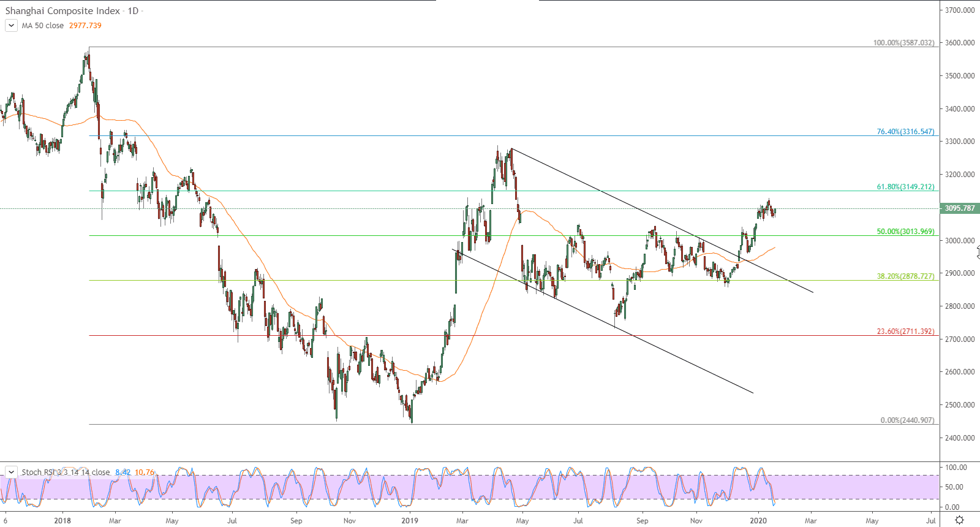The image size is (980, 527).
Task: Click the 3400.000 price axis label
Action: pos(960,109)
